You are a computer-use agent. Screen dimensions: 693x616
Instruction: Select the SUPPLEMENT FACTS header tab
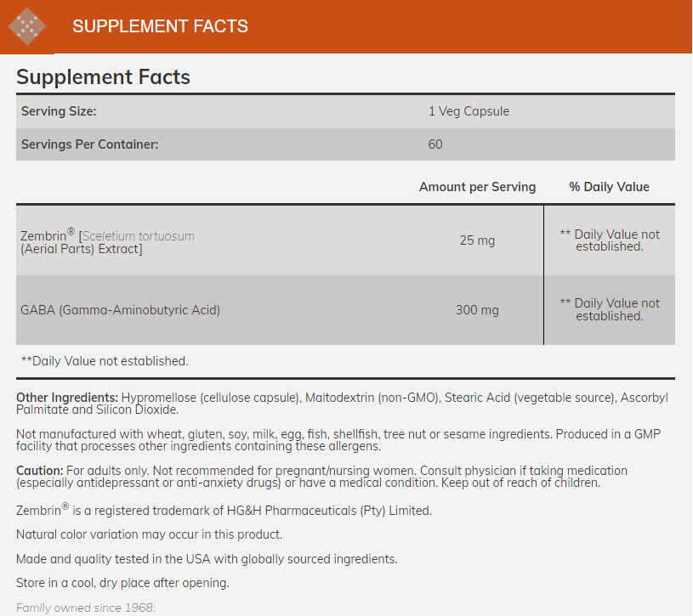tap(160, 26)
